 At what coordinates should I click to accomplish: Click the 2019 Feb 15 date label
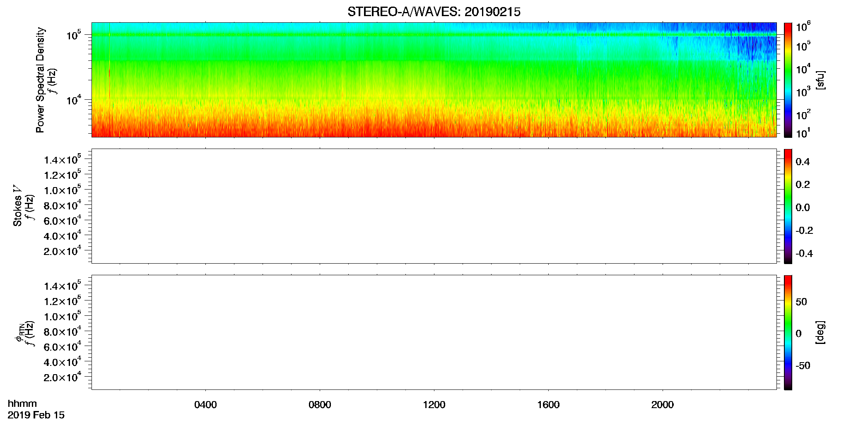[36, 415]
